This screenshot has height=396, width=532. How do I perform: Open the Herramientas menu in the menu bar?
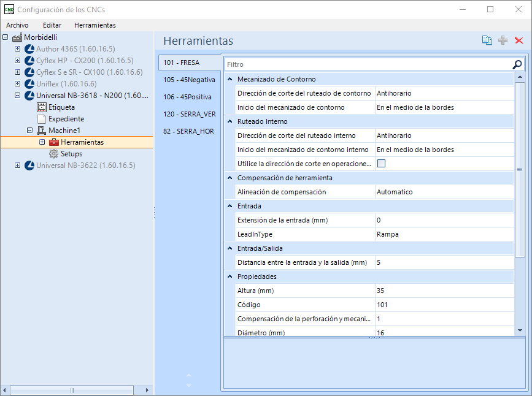[x=94, y=25]
